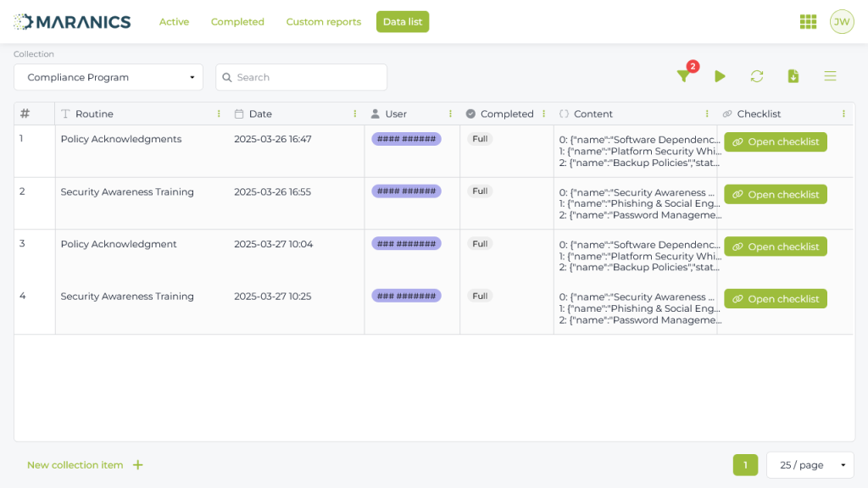
Task: Download the data list file
Action: pos(793,76)
